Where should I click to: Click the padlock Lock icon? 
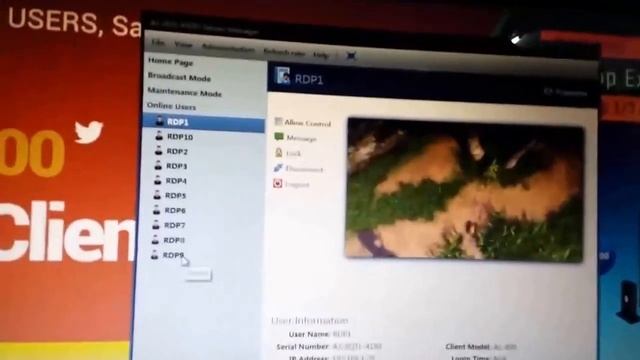[x=278, y=153]
